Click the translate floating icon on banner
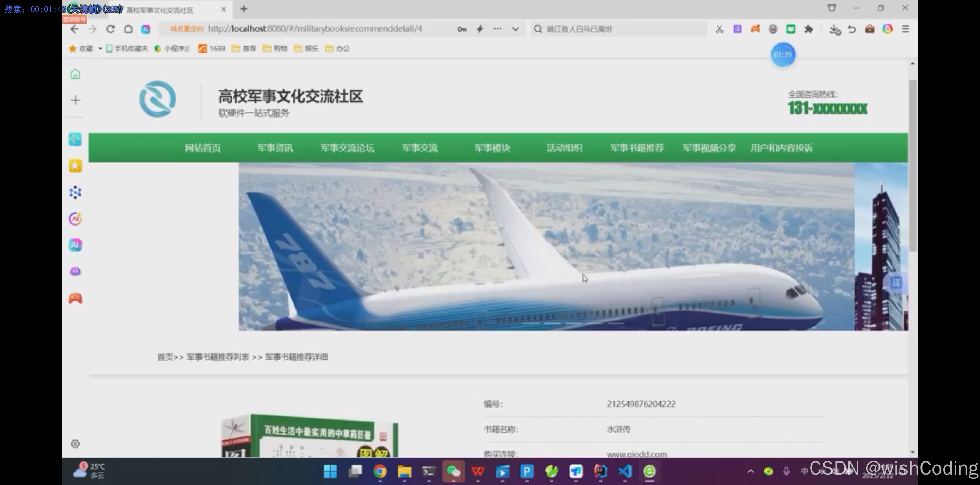This screenshot has width=980, height=485. coord(896,282)
